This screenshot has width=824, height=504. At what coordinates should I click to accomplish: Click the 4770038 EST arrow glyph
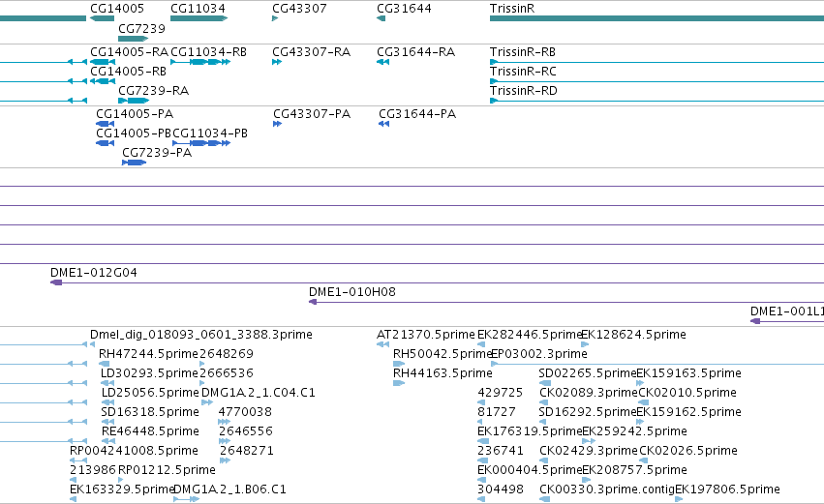(x=224, y=422)
